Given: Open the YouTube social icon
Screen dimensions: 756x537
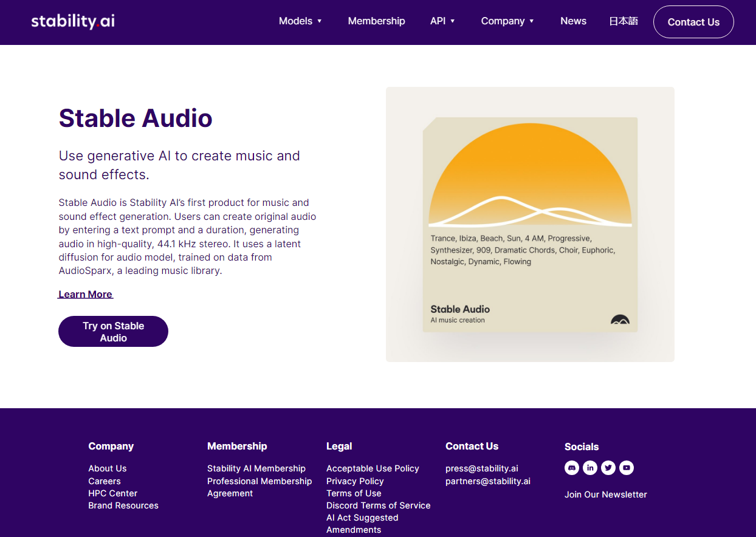Looking at the screenshot, I should click(627, 468).
